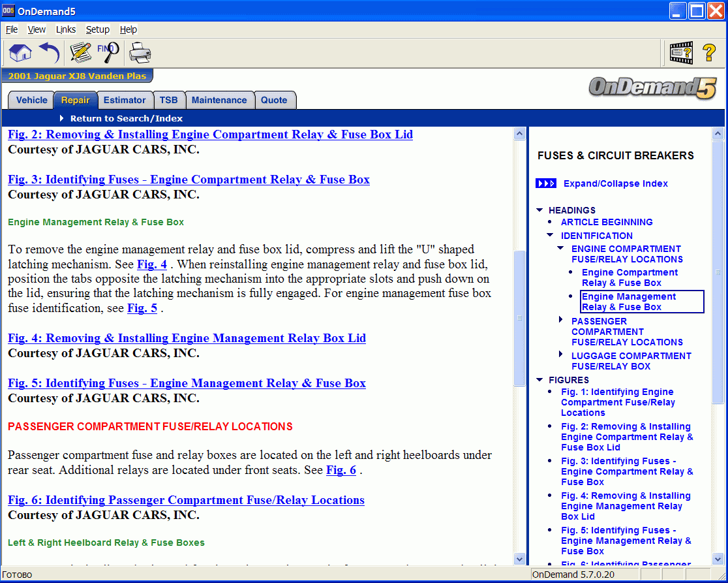The height and width of the screenshot is (583, 728).
Task: Collapse the FIGURES section arrow
Action: [x=539, y=379]
